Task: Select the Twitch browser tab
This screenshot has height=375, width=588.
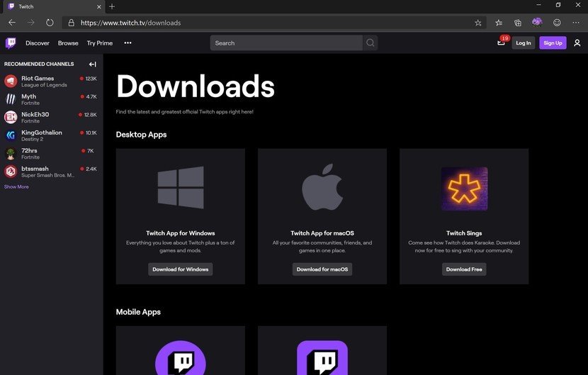Action: tap(54, 6)
